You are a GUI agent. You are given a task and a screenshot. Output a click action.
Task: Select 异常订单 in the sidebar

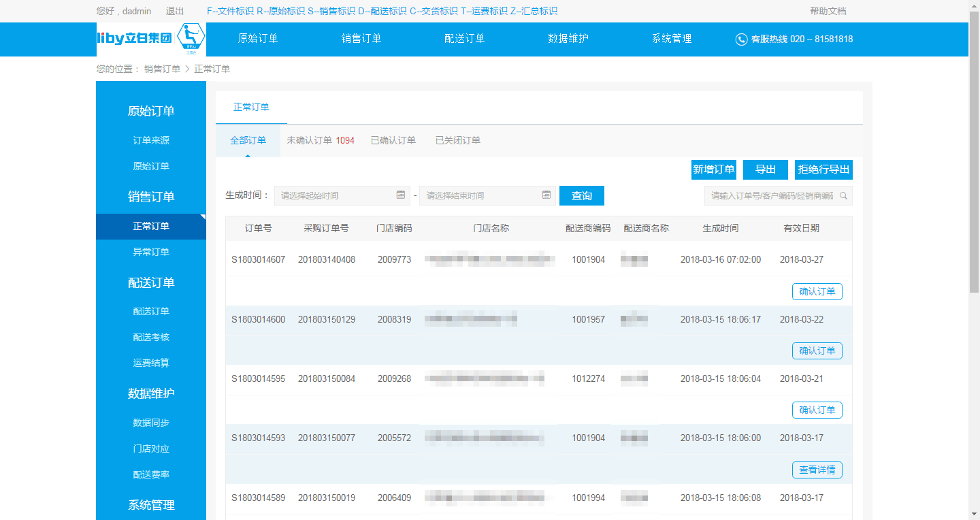click(151, 253)
